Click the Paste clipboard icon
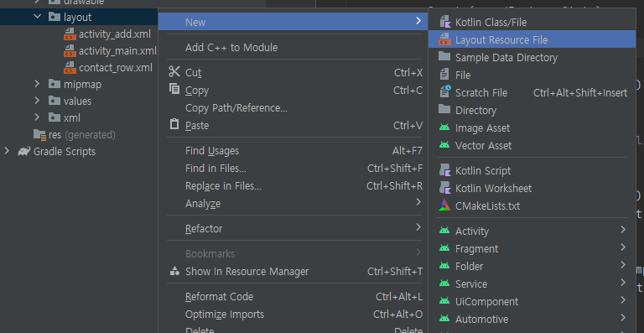Screen dimensions: 644x333 tap(174, 124)
